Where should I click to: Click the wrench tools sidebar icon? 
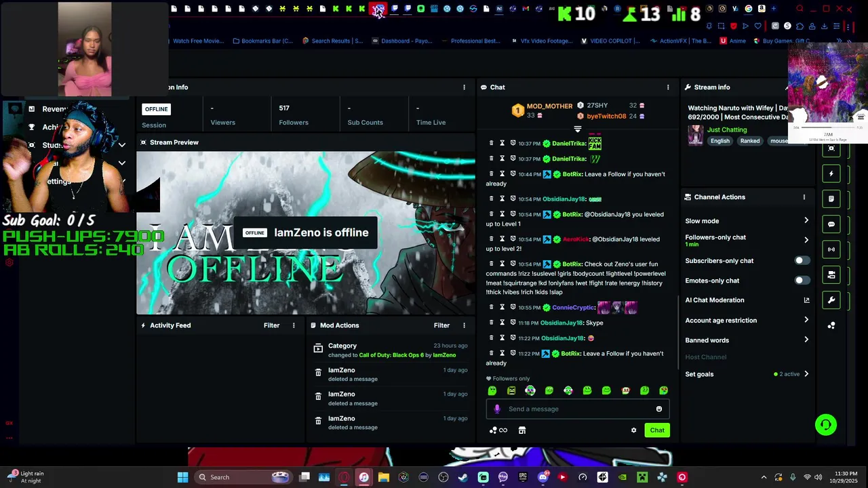[x=831, y=300]
